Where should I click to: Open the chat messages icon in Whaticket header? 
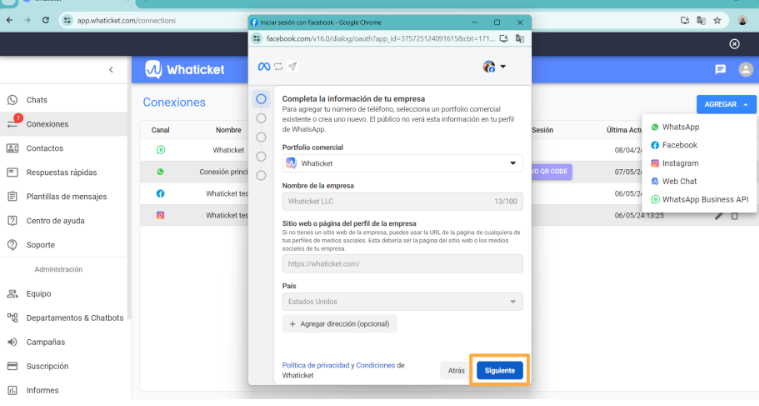pos(720,70)
